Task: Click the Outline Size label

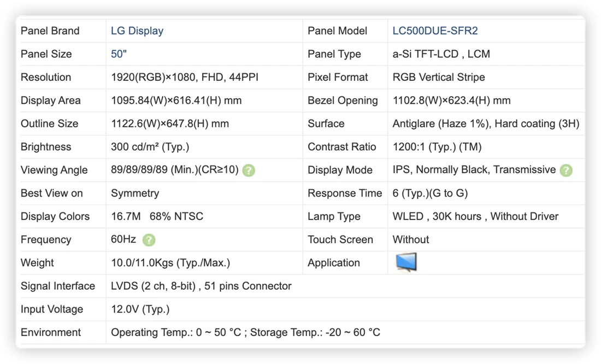Action: pos(49,124)
